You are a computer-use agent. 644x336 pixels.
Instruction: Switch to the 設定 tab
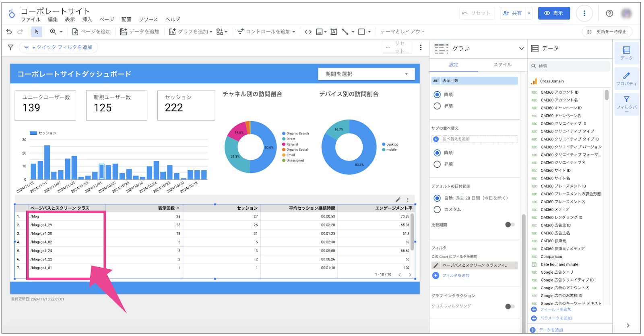[454, 65]
